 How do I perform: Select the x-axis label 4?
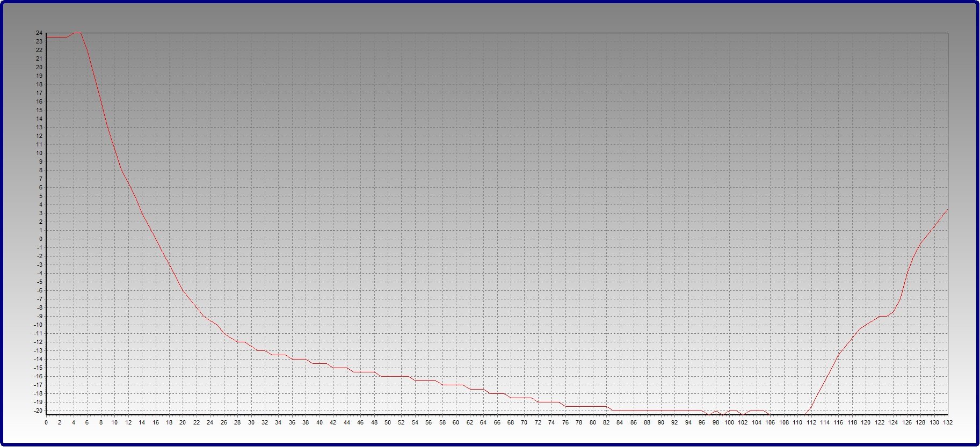coord(74,423)
